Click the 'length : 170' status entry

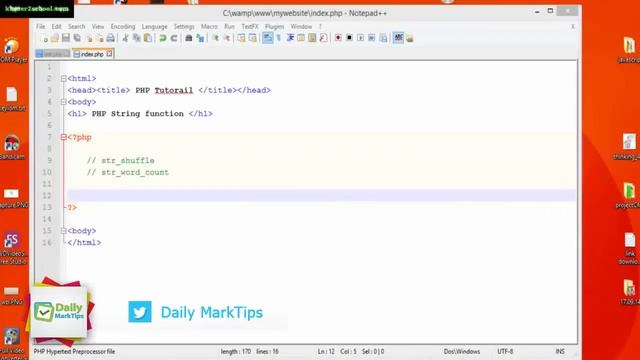coord(236,351)
